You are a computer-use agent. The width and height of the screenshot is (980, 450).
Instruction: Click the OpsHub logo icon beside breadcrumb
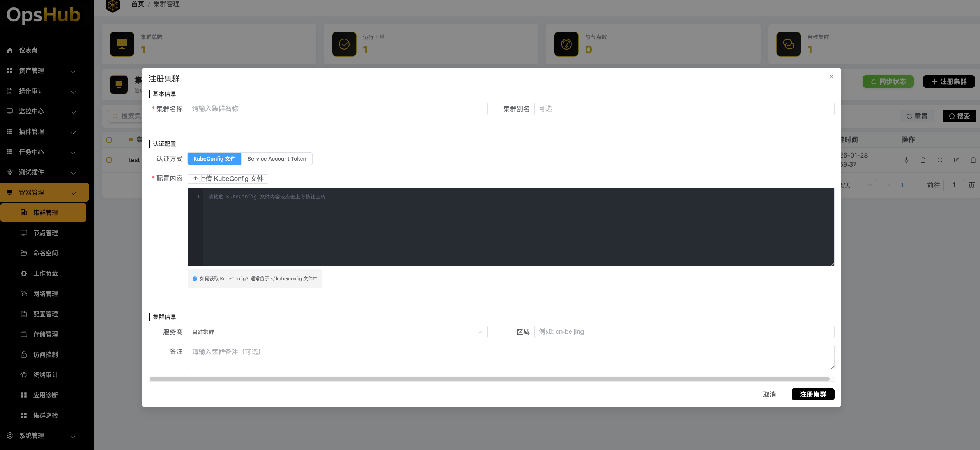coord(113,5)
